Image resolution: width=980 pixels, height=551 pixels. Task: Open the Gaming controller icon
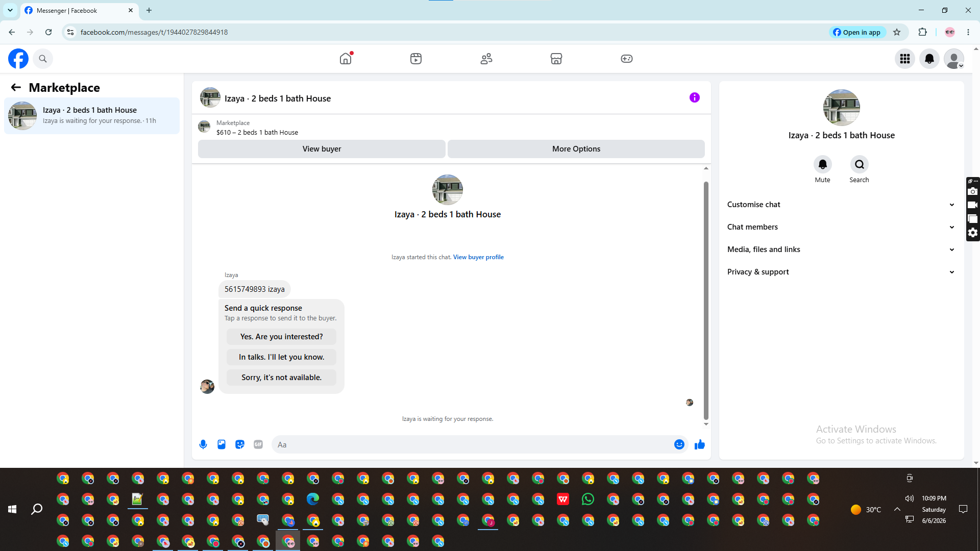coord(627,59)
